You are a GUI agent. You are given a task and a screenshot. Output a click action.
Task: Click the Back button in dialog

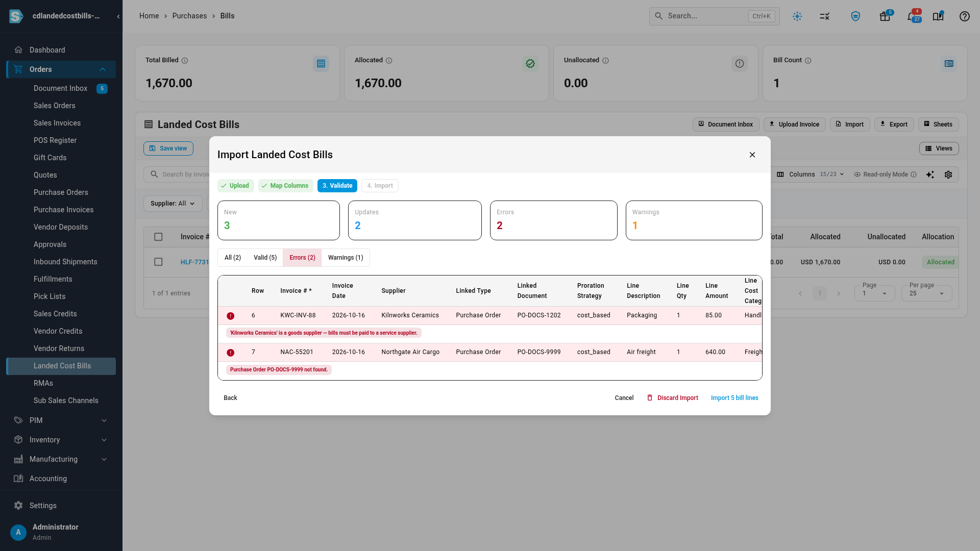[x=230, y=398]
